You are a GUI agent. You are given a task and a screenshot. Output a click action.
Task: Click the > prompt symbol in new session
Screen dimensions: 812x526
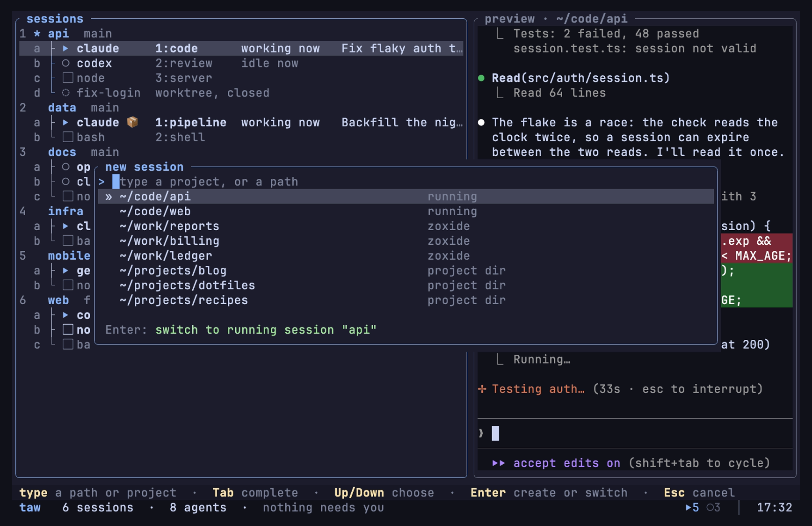(x=101, y=182)
